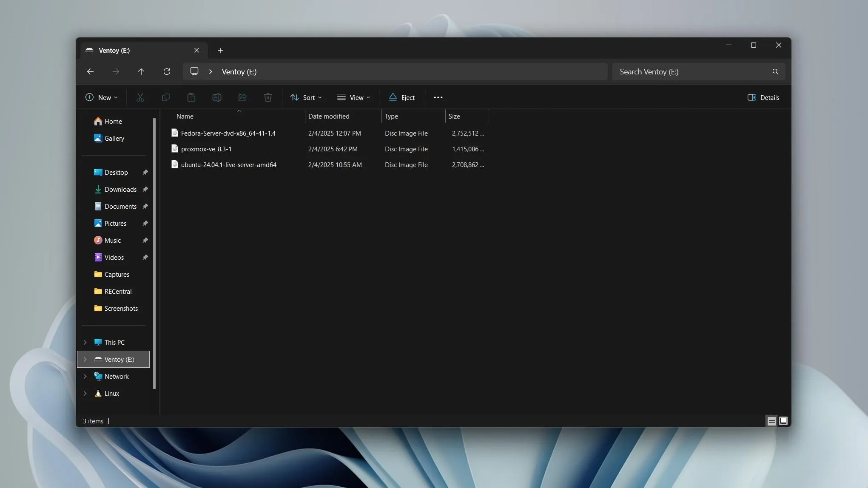The height and width of the screenshot is (488, 868).
Task: Add a new tab with plus
Action: pos(220,51)
